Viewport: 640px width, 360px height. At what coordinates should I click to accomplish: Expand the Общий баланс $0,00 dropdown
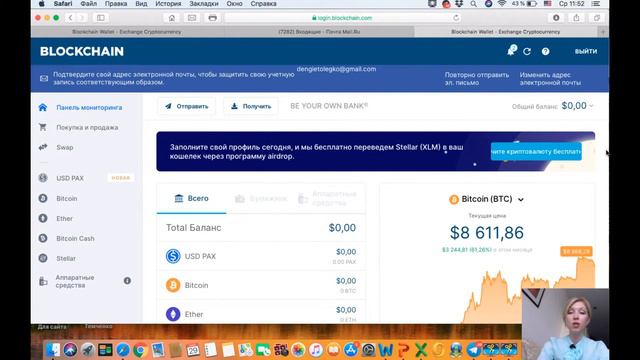pos(591,106)
